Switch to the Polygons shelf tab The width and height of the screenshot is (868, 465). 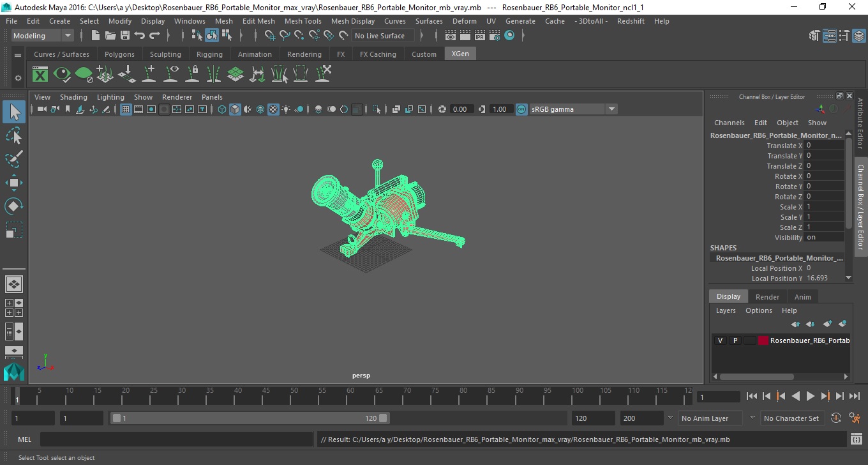click(119, 54)
